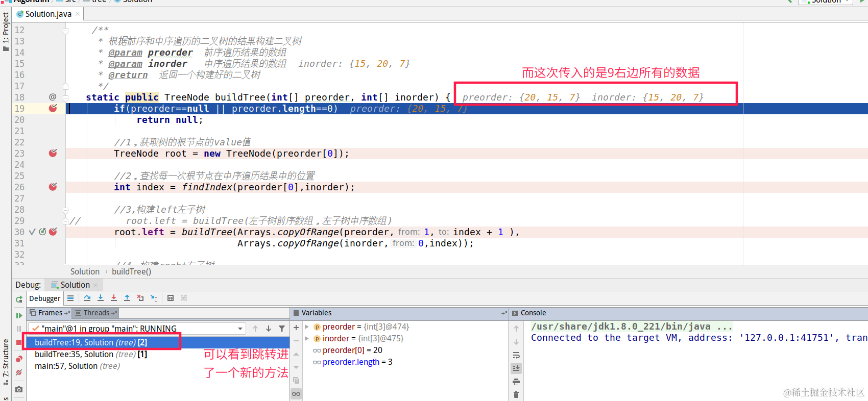Expand the preorder variable node
Viewport: 868px width, 401px height.
pyautogui.click(x=307, y=327)
